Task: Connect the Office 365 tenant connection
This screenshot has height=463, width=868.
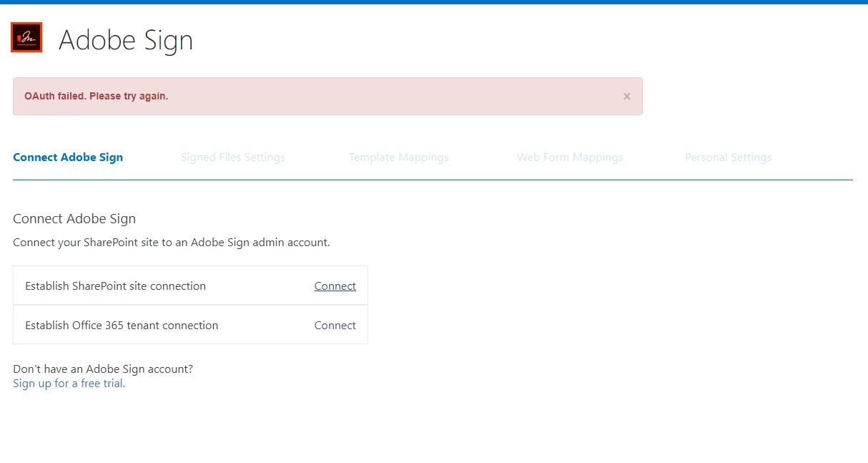Action: [x=335, y=326]
